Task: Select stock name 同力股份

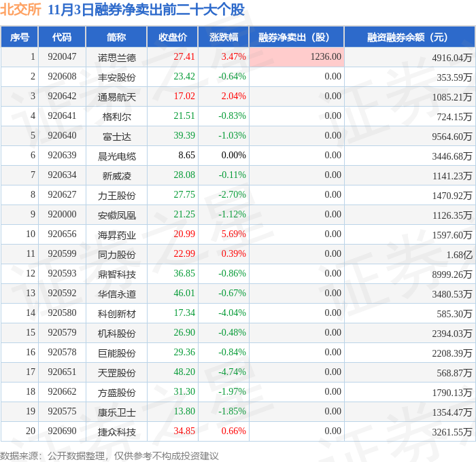Action: click(116, 255)
